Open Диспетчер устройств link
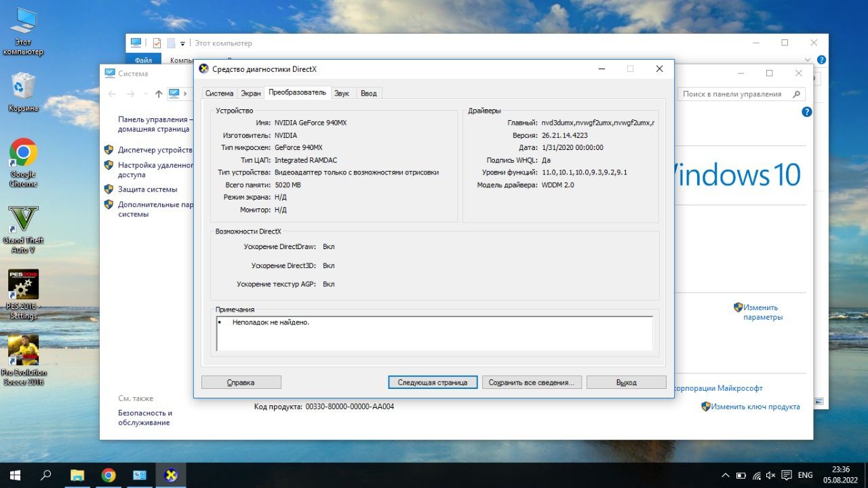This screenshot has width=868, height=488. pyautogui.click(x=155, y=150)
